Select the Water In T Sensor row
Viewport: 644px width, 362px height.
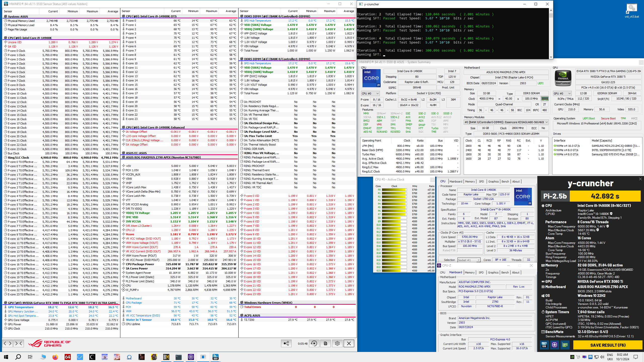pyautogui.click(x=179, y=320)
